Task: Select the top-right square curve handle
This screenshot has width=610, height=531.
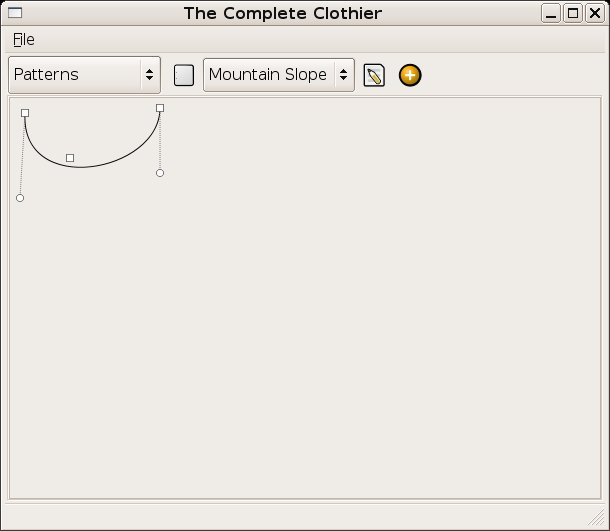Action: pos(160,108)
